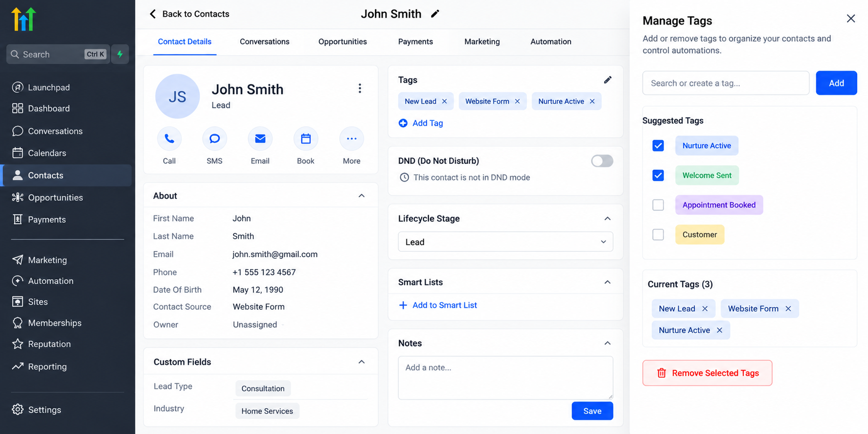This screenshot has height=434, width=868.
Task: Click the JS contact avatar
Action: 178,96
